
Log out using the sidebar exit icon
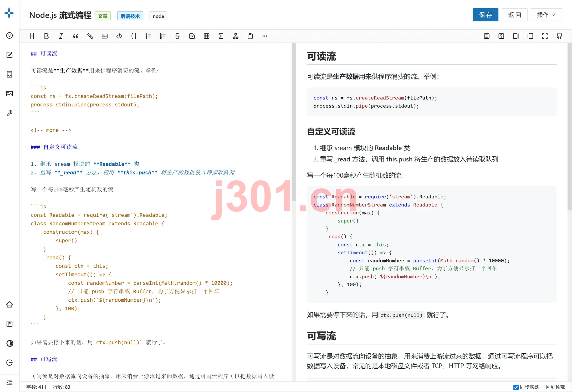10,363
